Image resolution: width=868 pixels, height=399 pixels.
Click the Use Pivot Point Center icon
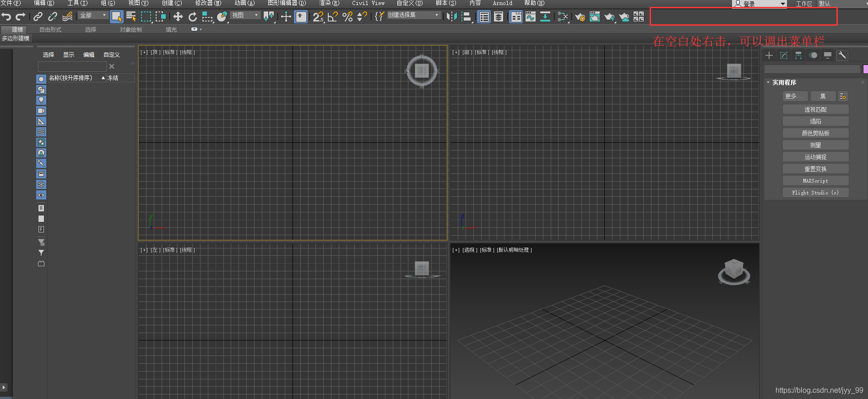pos(269,17)
